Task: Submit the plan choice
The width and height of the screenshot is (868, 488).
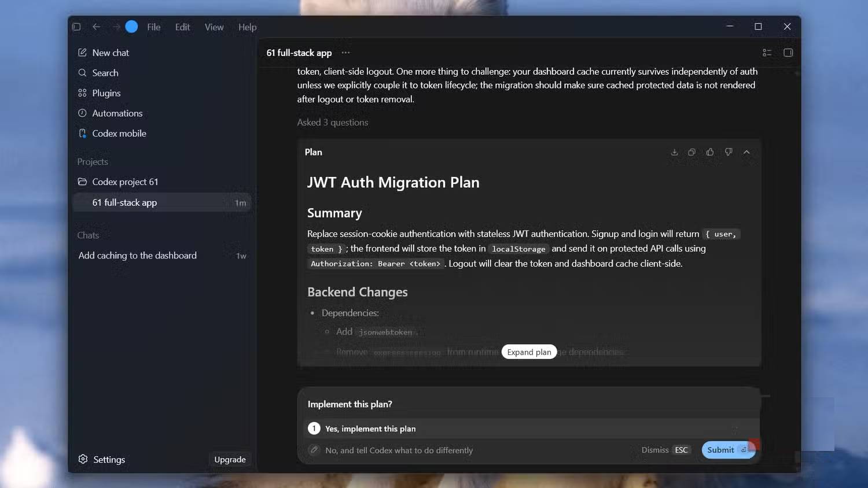Action: pos(728,450)
